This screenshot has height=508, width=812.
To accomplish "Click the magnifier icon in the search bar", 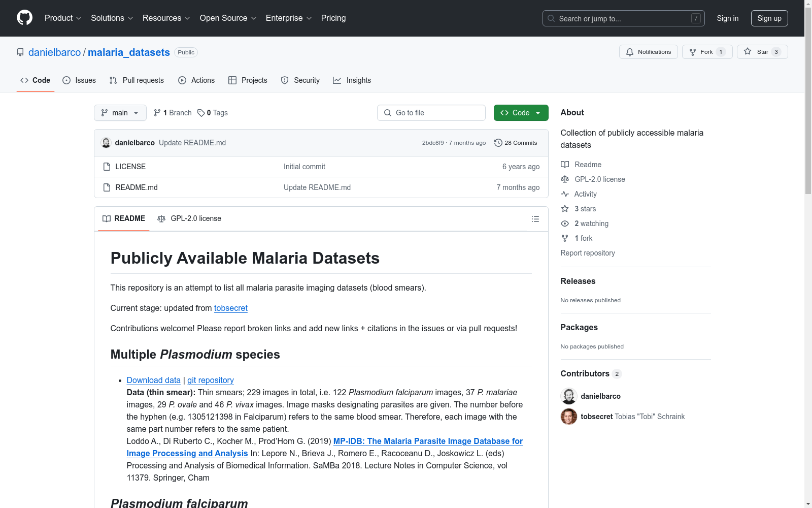I will [x=551, y=18].
